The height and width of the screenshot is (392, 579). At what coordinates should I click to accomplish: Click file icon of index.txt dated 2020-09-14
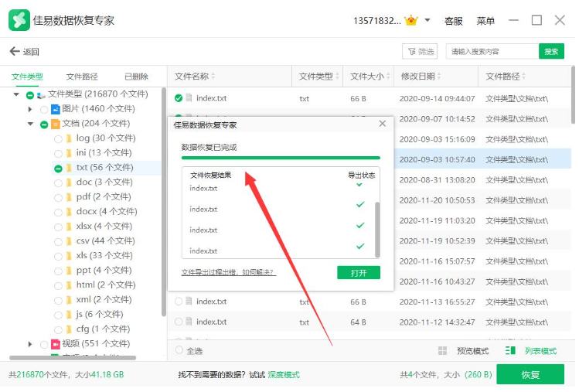189,98
